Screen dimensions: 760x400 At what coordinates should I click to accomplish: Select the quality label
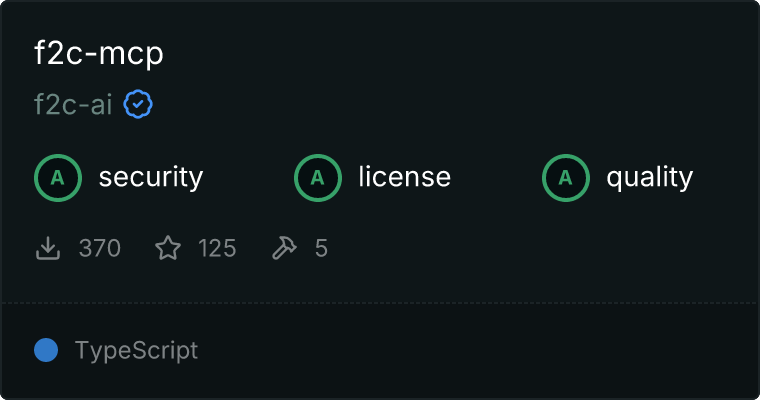point(650,178)
